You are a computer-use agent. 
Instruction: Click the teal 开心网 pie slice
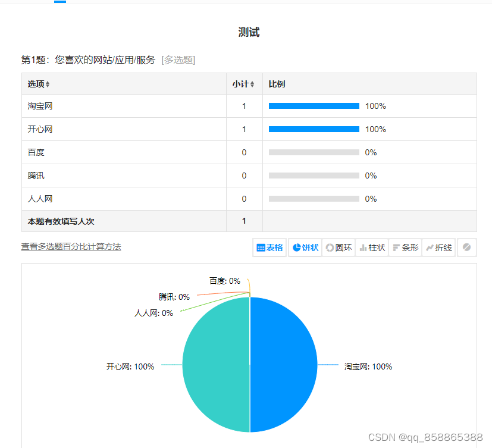[x=217, y=365]
